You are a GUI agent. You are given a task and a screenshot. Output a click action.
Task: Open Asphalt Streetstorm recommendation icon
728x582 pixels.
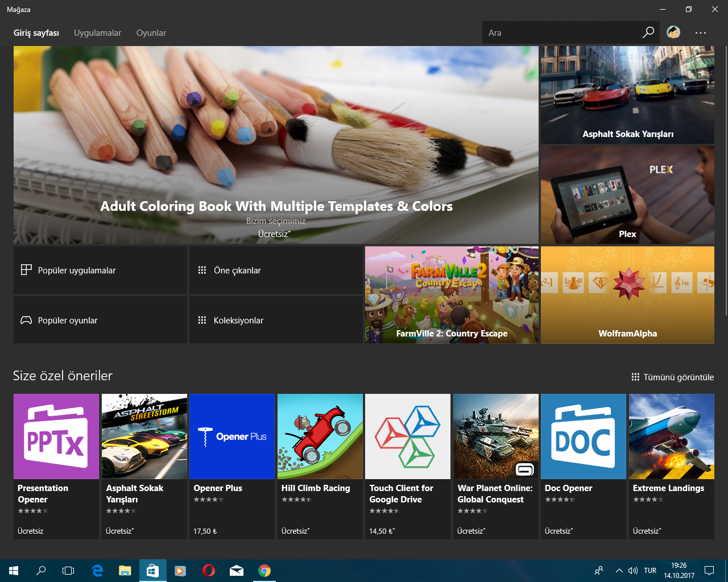144,436
